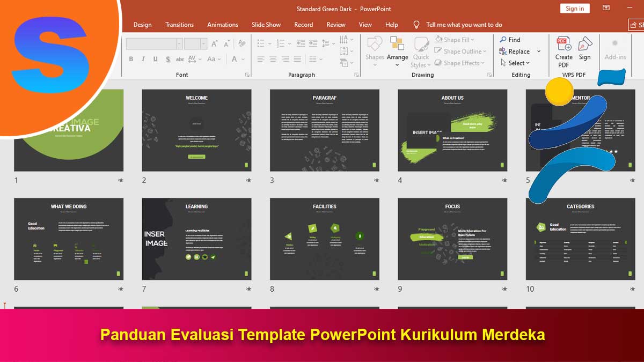The width and height of the screenshot is (644, 362).
Task: Toggle Text Shadow formatting
Action: click(168, 59)
